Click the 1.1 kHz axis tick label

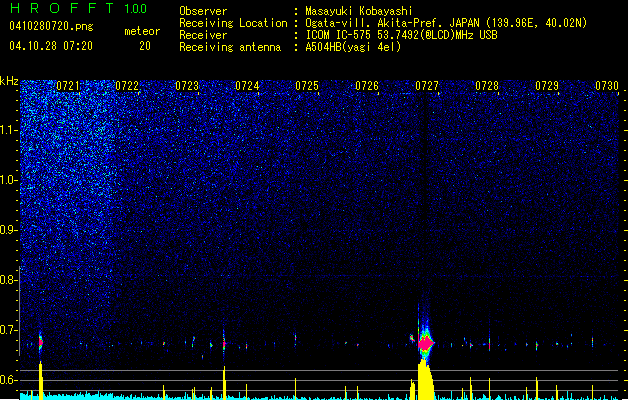8,130
